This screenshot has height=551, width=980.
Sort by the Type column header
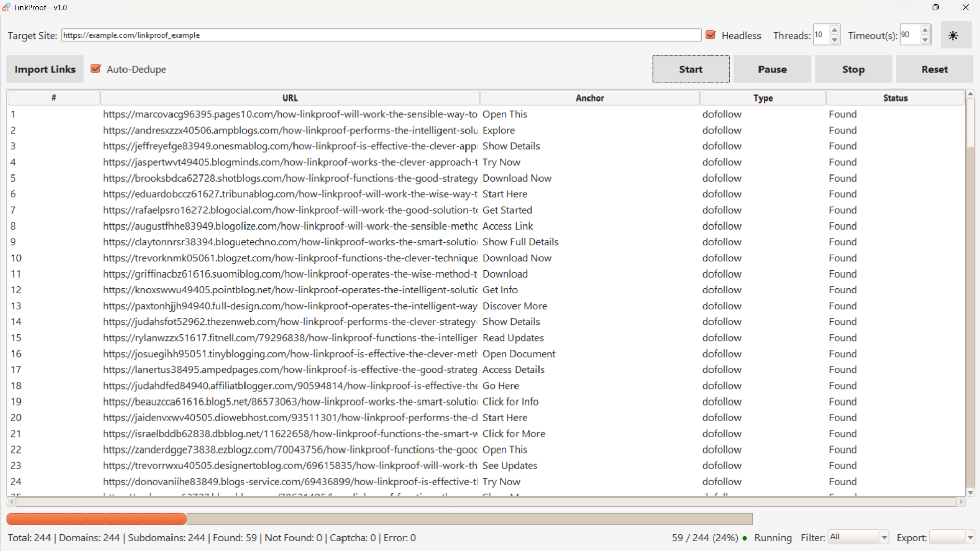(763, 98)
